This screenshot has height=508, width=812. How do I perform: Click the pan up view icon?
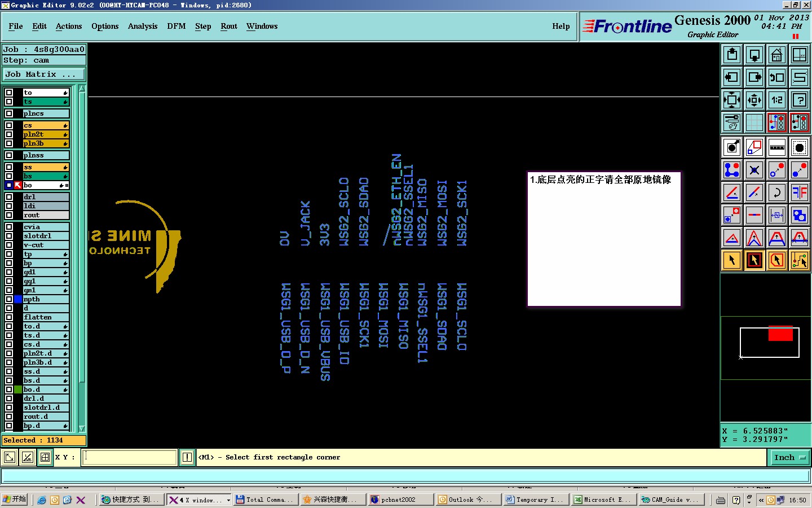(732, 55)
